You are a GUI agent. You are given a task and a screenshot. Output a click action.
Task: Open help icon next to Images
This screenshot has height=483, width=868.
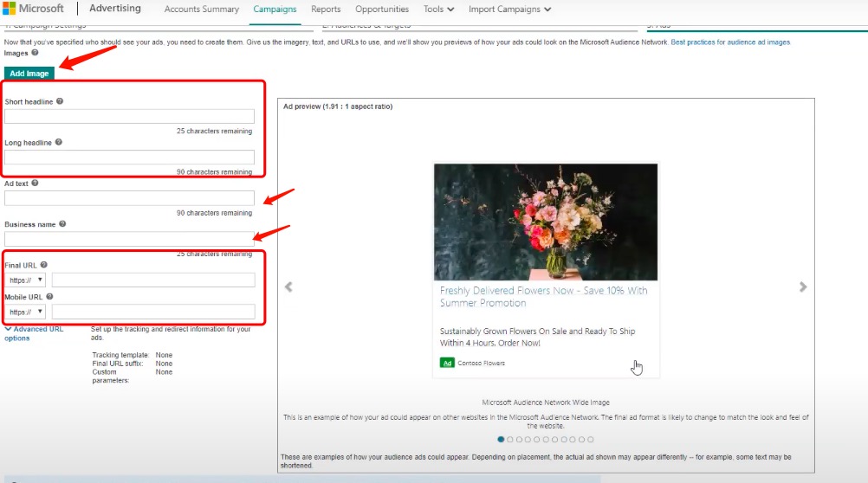point(35,53)
